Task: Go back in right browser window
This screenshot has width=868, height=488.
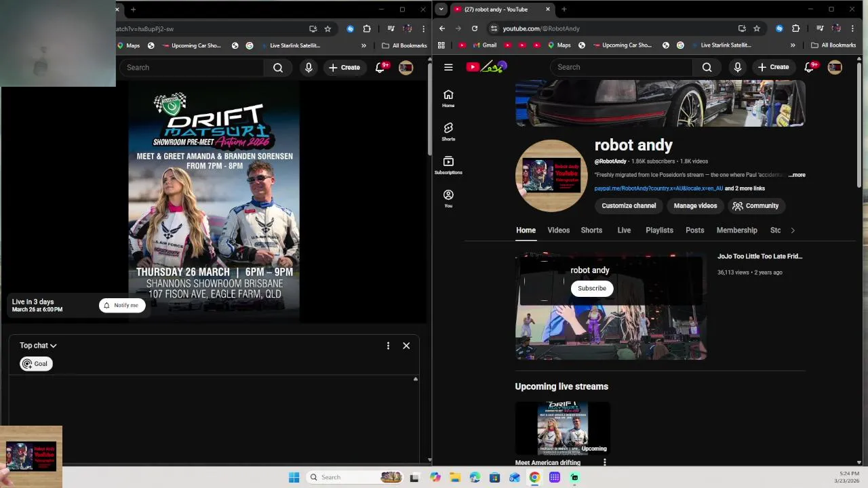Action: tap(442, 28)
